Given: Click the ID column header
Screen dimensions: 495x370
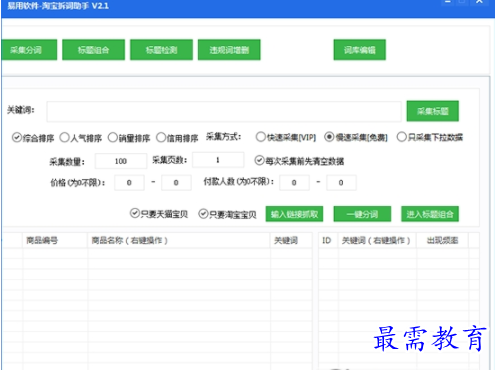Looking at the screenshot, I should [328, 240].
